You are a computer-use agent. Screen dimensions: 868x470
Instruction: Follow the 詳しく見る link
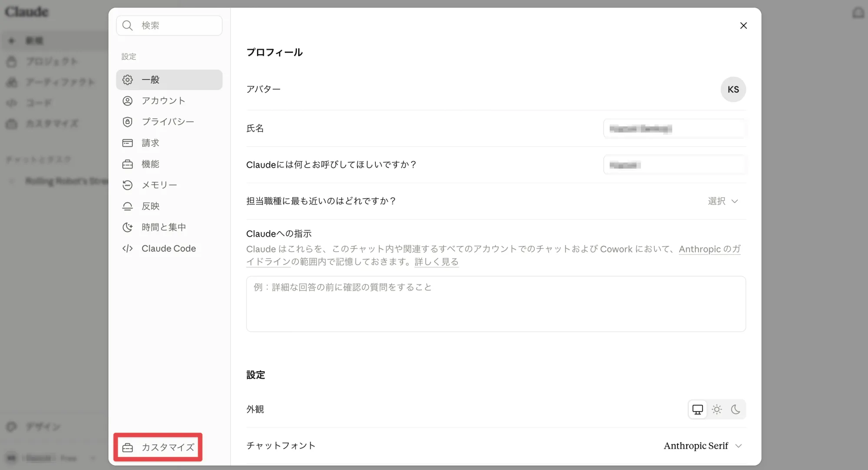(x=437, y=262)
